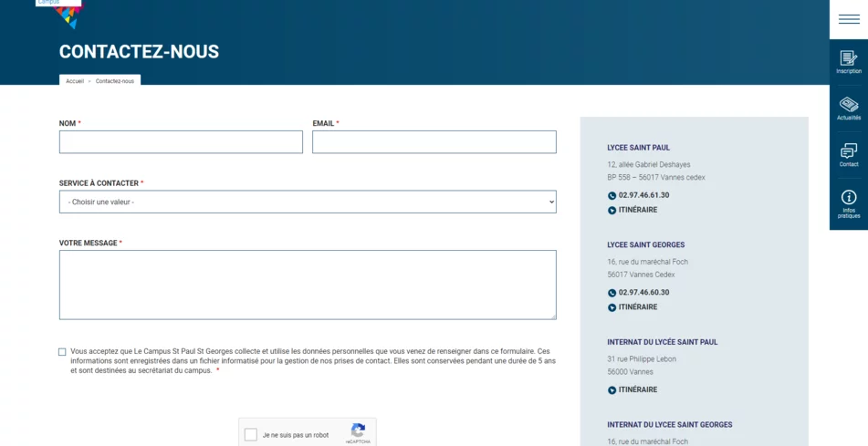The height and width of the screenshot is (446, 868).
Task: Click the campus logo in header
Action: [67, 13]
